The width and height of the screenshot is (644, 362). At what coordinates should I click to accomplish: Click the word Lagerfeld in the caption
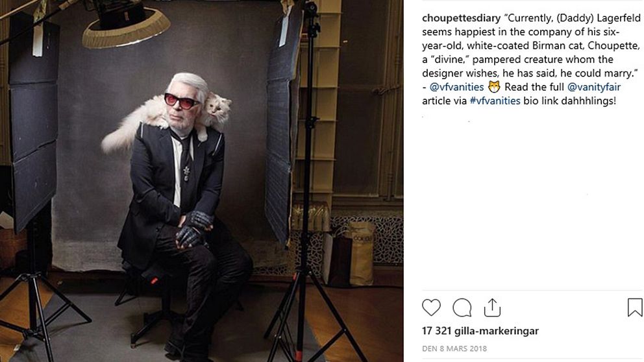click(619, 18)
